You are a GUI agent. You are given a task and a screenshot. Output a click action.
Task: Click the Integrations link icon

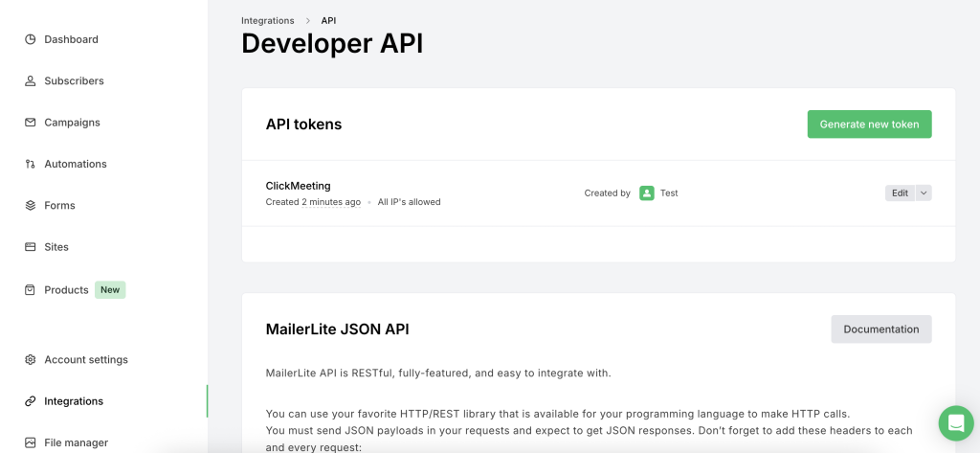pyautogui.click(x=31, y=401)
